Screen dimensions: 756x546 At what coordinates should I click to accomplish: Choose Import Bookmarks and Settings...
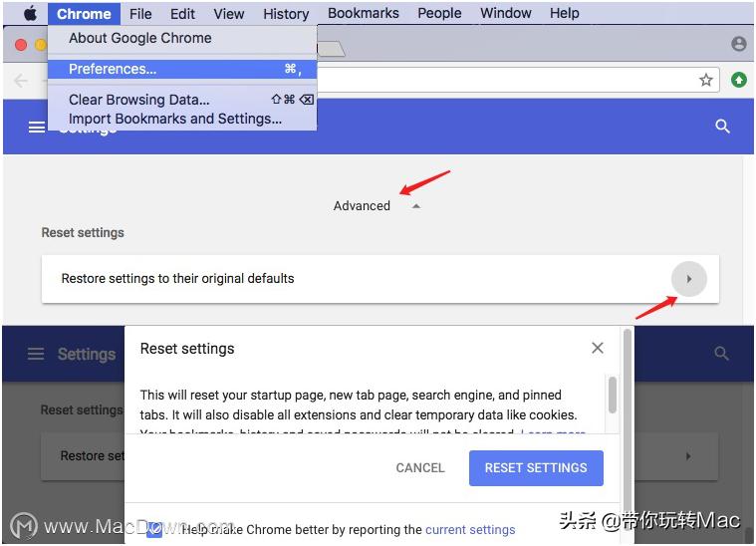tap(182, 119)
